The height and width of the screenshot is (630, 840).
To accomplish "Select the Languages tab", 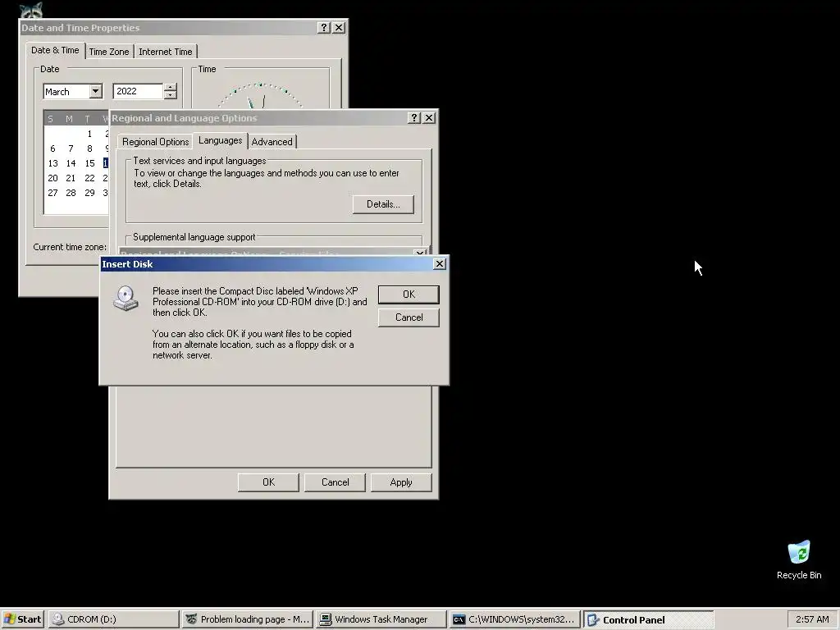I will point(220,140).
